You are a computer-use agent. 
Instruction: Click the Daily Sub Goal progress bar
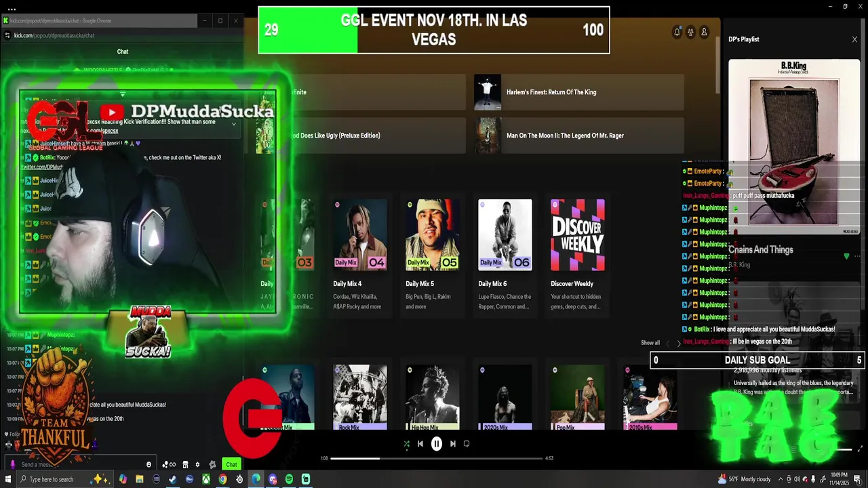[757, 361]
